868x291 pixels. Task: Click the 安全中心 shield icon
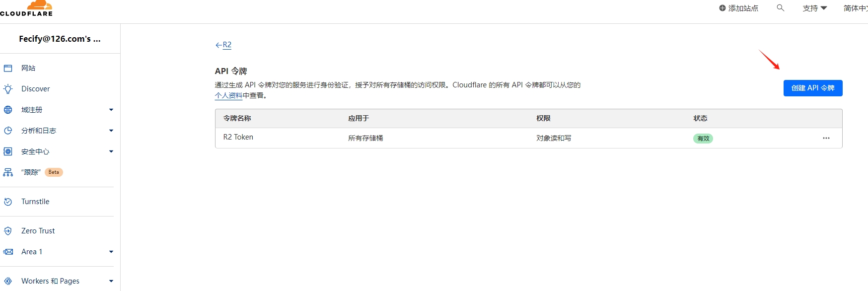tap(8, 151)
